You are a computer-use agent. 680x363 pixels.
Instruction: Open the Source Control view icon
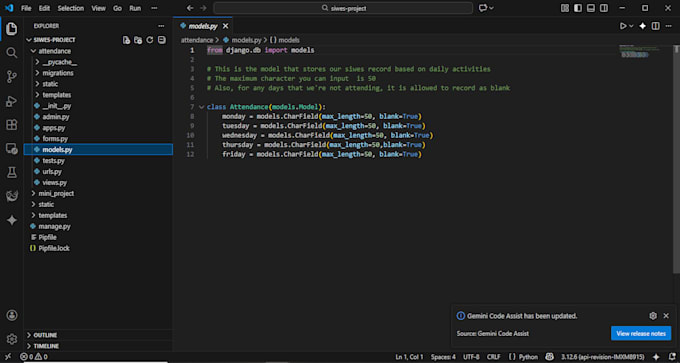pyautogui.click(x=12, y=77)
